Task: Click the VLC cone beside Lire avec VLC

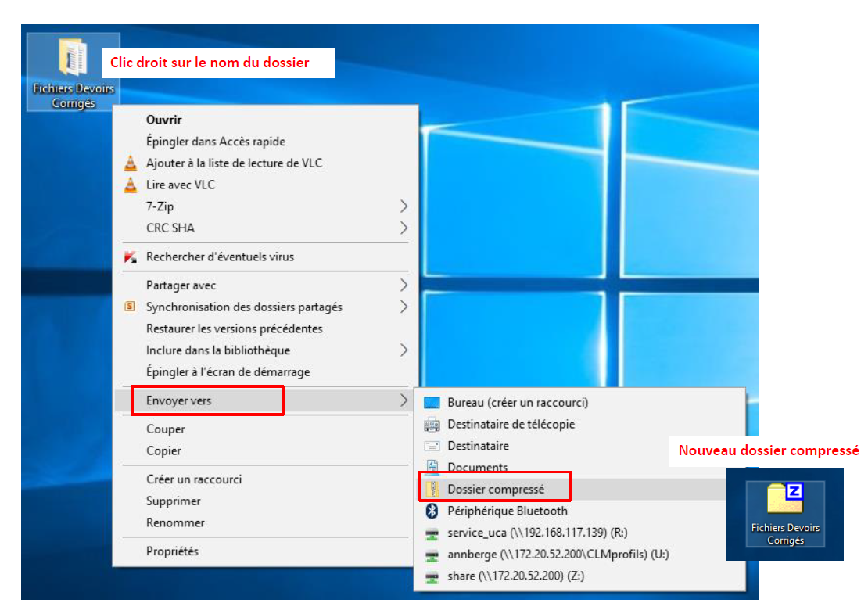Action: click(130, 185)
